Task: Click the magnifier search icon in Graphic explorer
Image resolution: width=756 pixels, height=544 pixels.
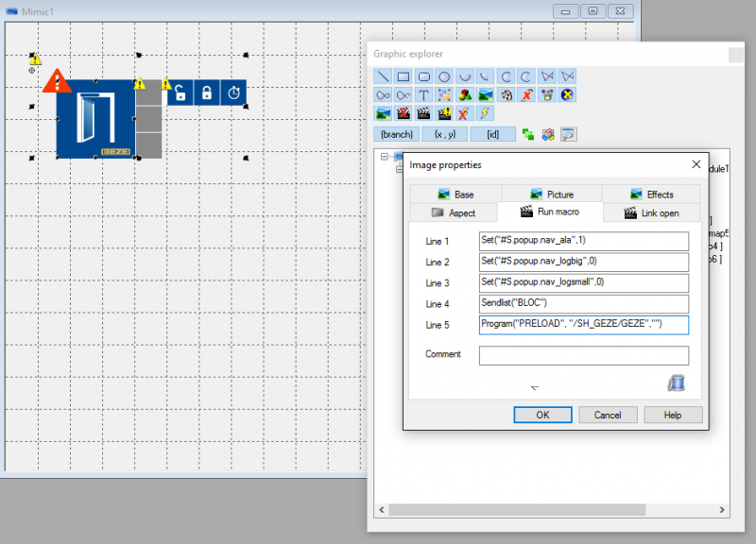Action: (x=569, y=134)
